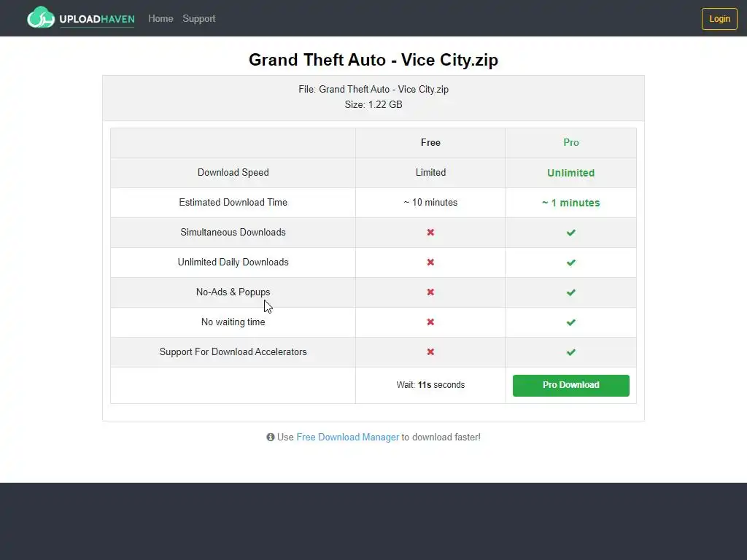Click the Pro column header
Screen dimensions: 747x560
click(x=571, y=143)
